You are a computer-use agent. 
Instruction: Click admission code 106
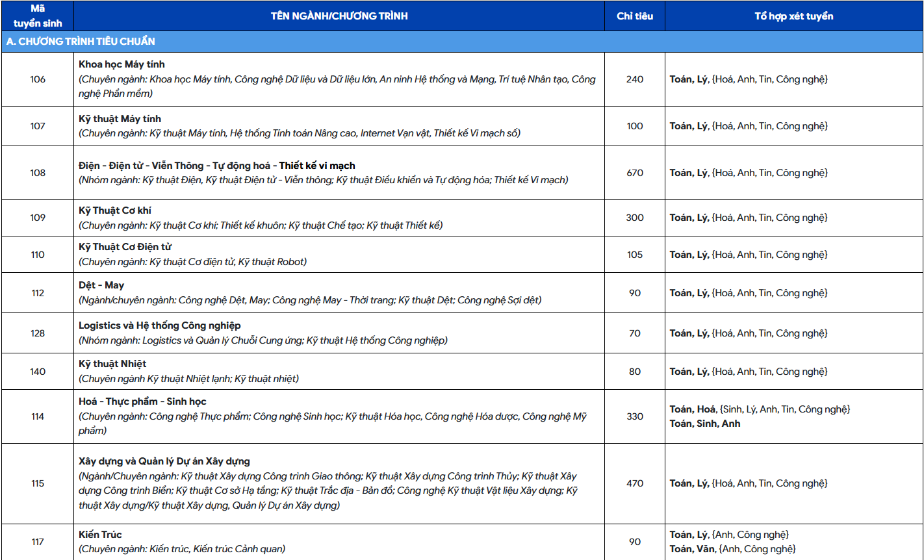38,79
